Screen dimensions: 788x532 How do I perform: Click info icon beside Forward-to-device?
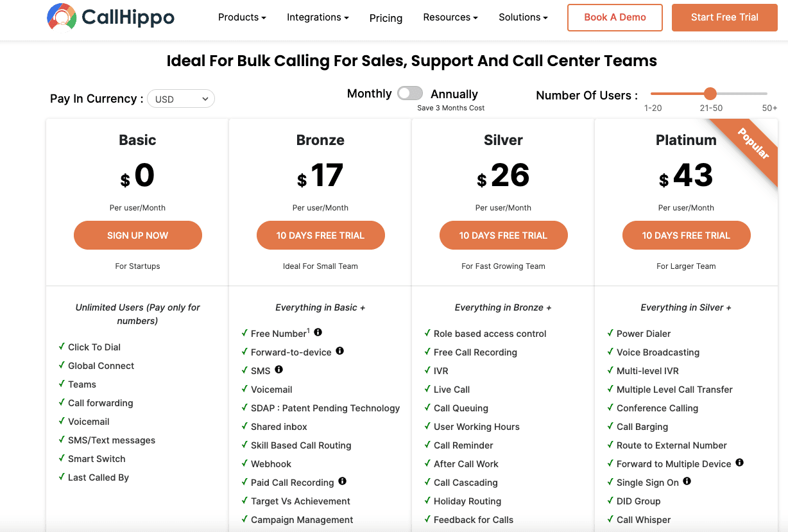(x=340, y=351)
